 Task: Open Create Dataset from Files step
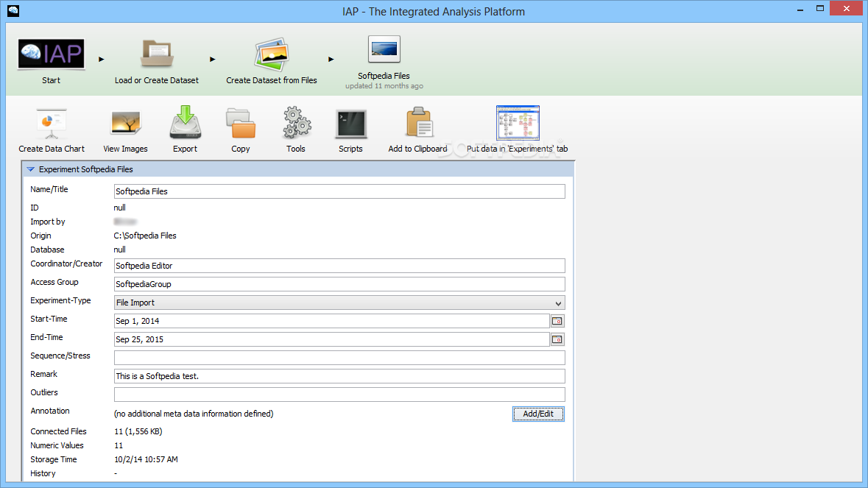(x=271, y=54)
